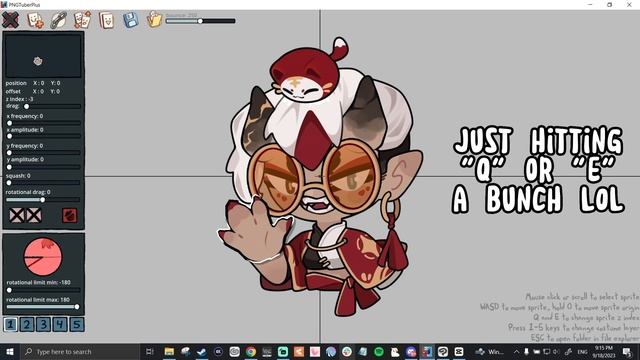Click the rotational limit min slider
Viewport: 640px width, 360px height.
click(43, 290)
